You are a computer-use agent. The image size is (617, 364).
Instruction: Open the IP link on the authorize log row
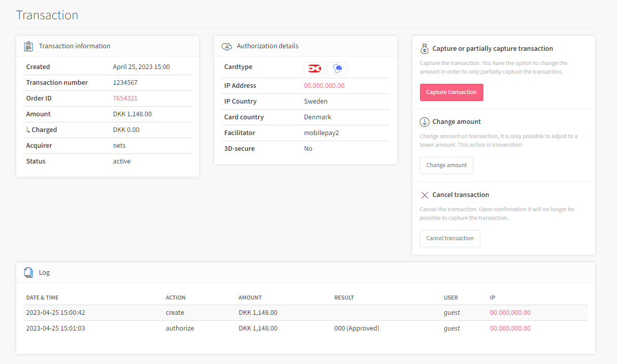(x=510, y=328)
